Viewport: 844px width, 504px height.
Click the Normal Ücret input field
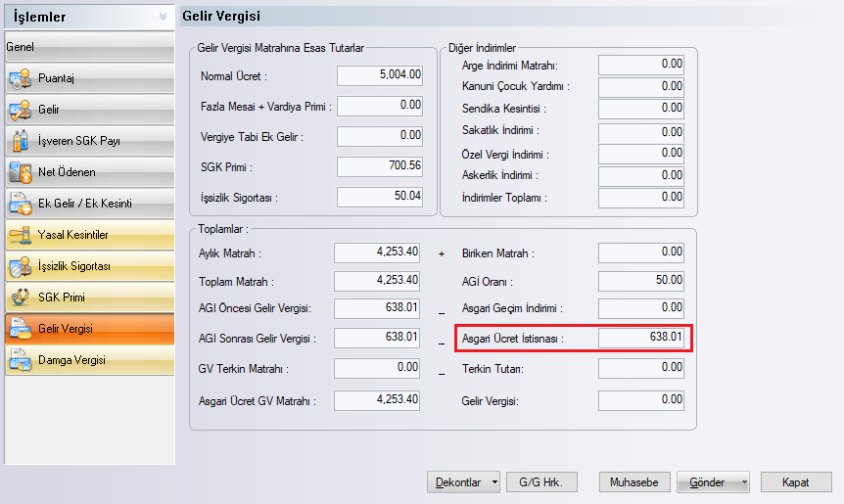pyautogui.click(x=380, y=75)
